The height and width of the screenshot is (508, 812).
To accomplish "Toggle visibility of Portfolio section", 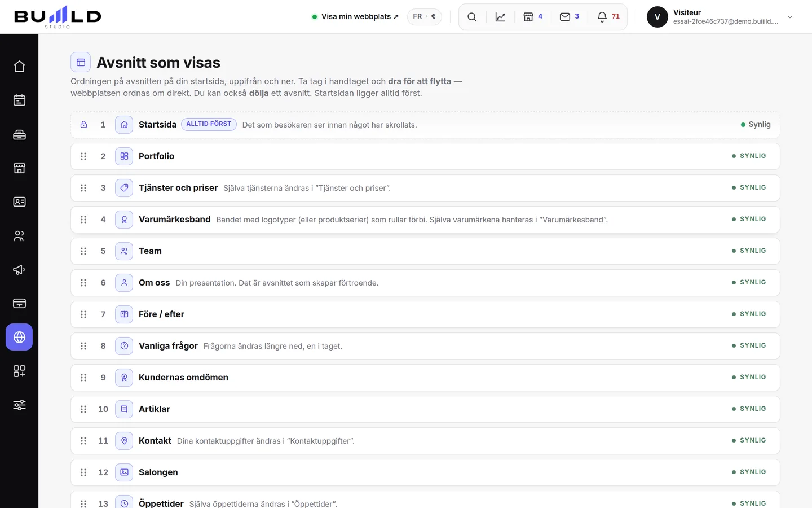I will click(749, 156).
